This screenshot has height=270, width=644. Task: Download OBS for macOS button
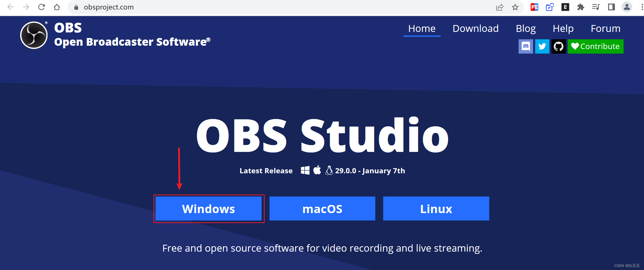(322, 208)
